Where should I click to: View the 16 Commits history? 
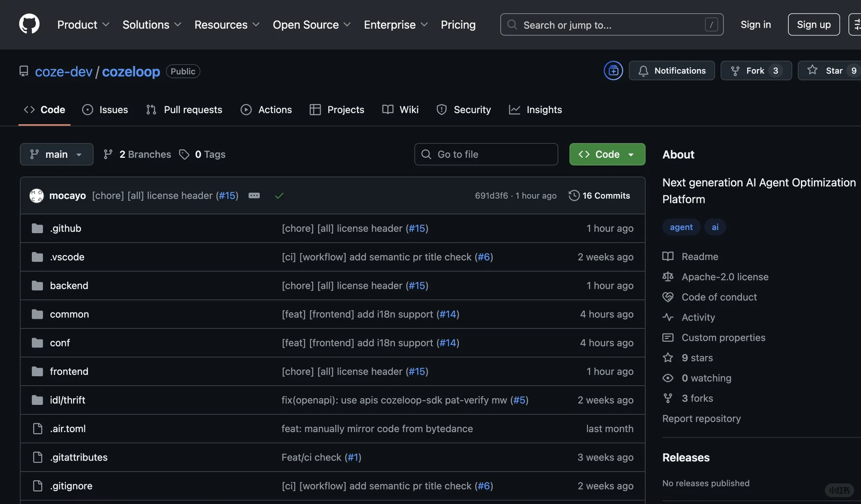[x=599, y=196]
